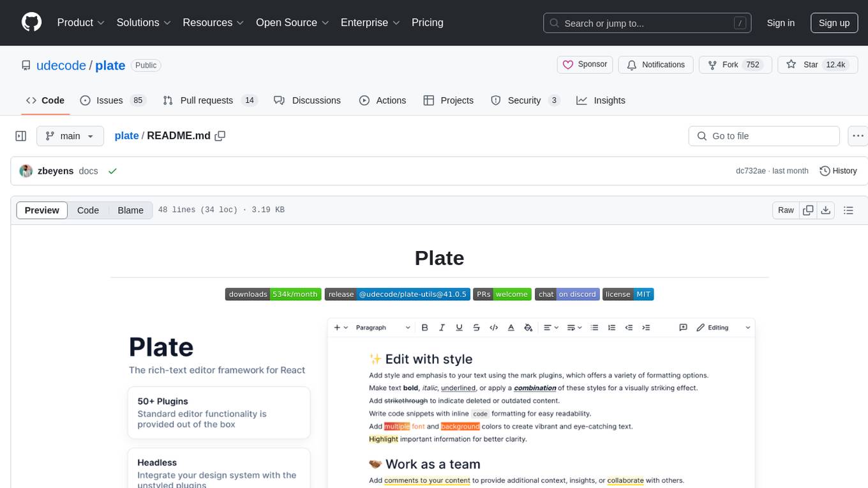
Task: View the file History
Action: click(838, 171)
